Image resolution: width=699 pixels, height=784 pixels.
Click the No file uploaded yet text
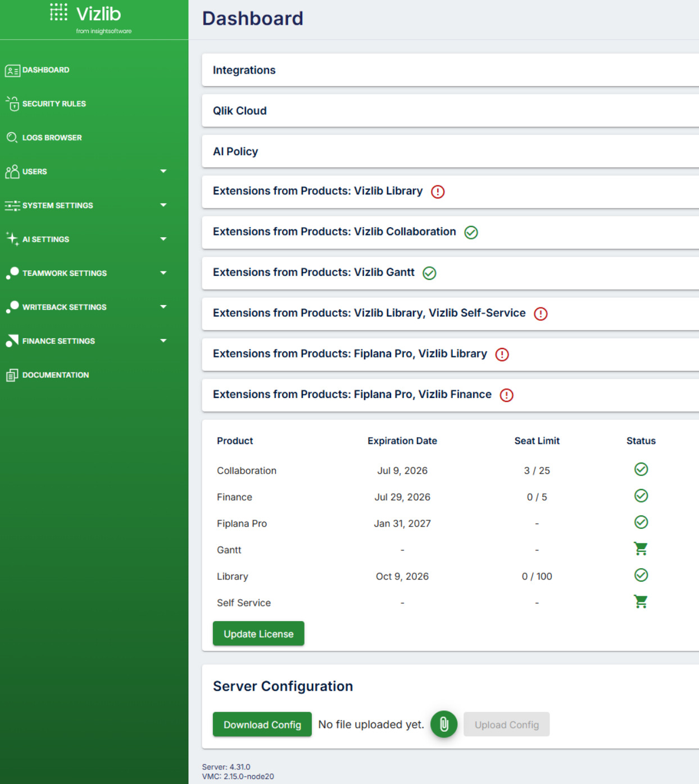(371, 724)
